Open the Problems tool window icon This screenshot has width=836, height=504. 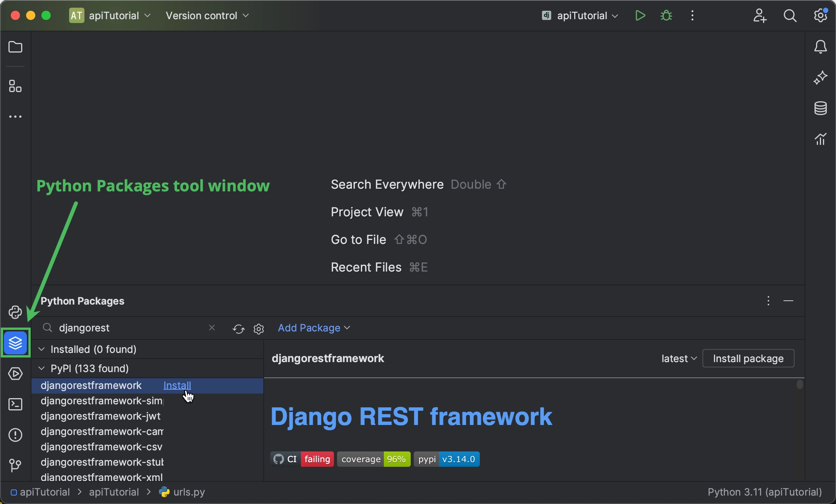(x=15, y=435)
